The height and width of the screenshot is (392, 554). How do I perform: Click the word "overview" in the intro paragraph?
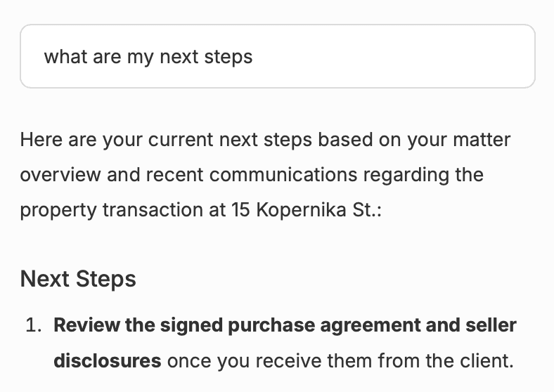(x=58, y=174)
